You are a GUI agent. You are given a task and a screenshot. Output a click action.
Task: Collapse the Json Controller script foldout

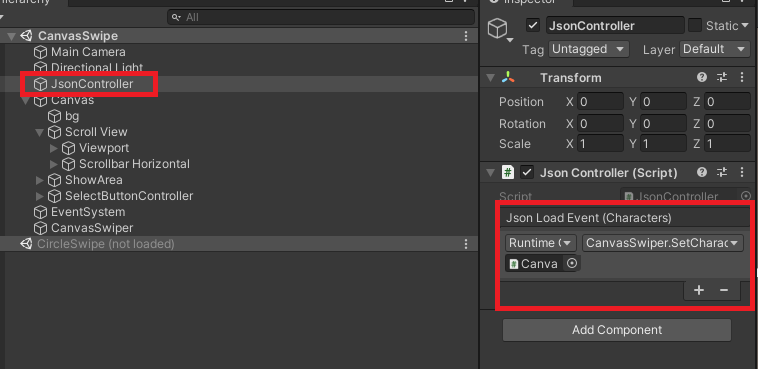click(x=491, y=172)
